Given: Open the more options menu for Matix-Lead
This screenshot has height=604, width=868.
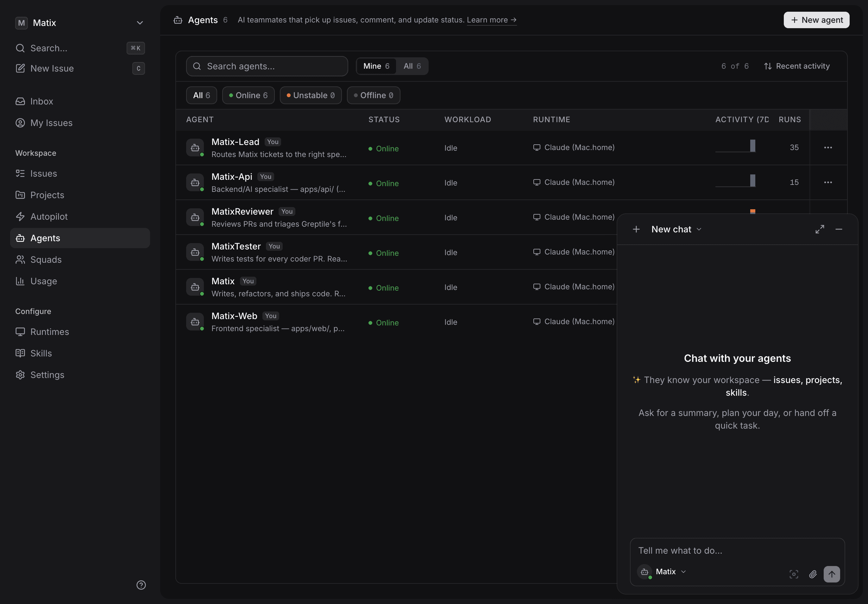Looking at the screenshot, I should coord(828,148).
